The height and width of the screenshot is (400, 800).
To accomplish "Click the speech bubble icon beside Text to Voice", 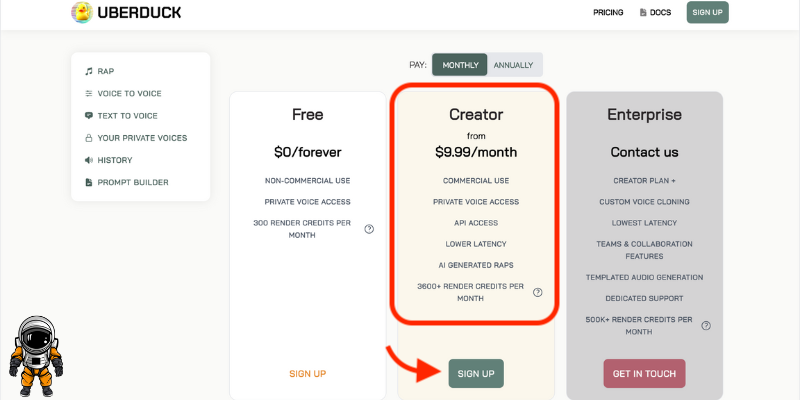I will [x=89, y=116].
